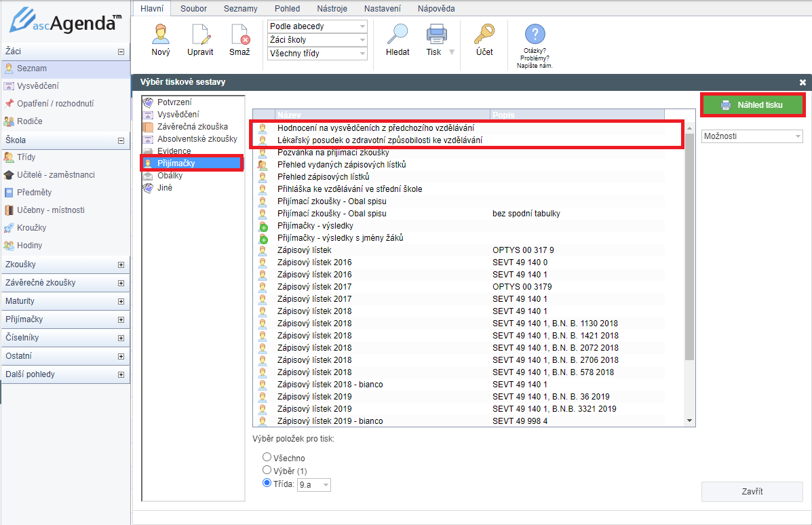Open the Nástroje tab
The width and height of the screenshot is (812, 525).
pos(334,9)
